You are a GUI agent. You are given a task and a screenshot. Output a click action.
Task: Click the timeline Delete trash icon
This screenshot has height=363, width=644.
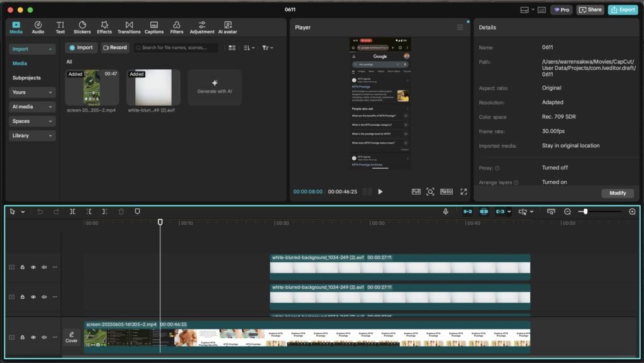[121, 211]
